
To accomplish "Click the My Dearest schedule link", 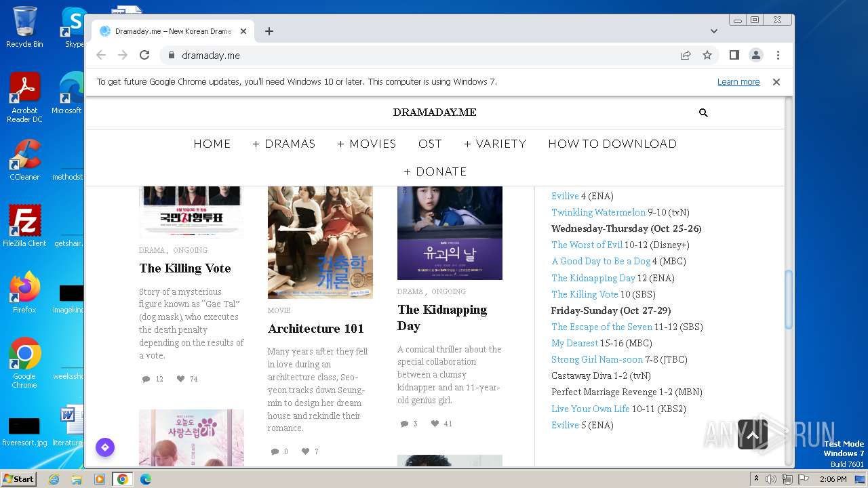I will coord(574,343).
